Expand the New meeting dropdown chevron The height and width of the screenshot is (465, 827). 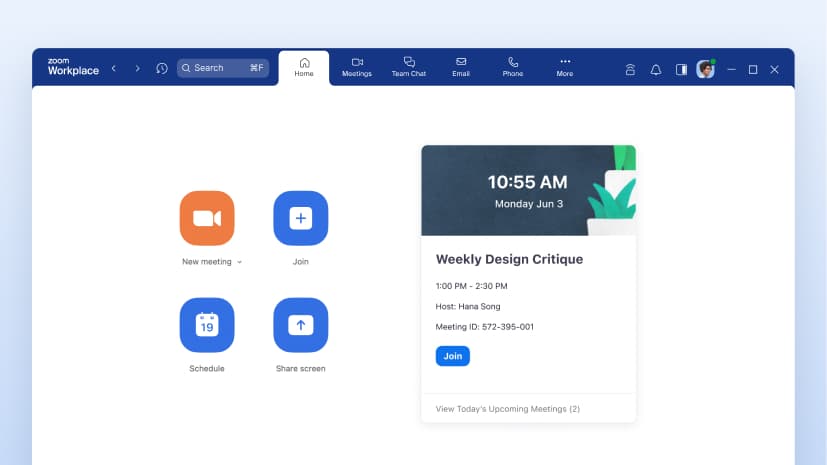click(240, 262)
